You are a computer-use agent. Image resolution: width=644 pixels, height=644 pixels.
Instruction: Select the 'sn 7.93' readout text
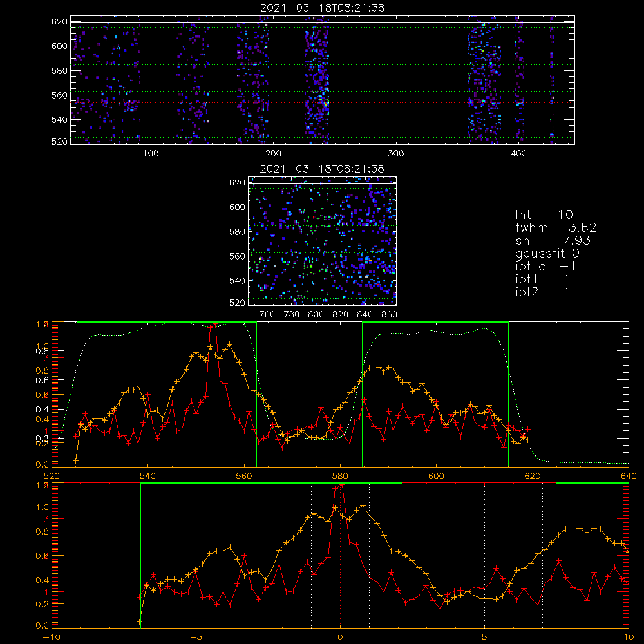(553, 240)
